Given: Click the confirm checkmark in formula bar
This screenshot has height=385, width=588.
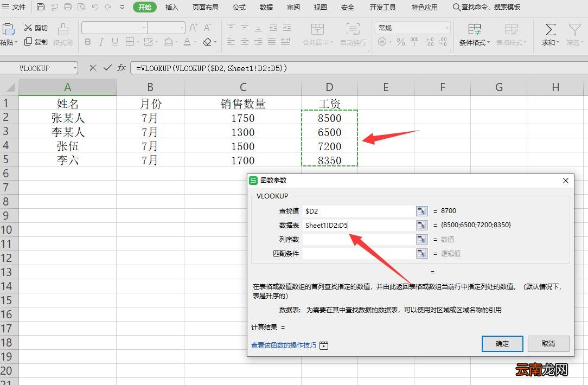Looking at the screenshot, I should tap(107, 68).
